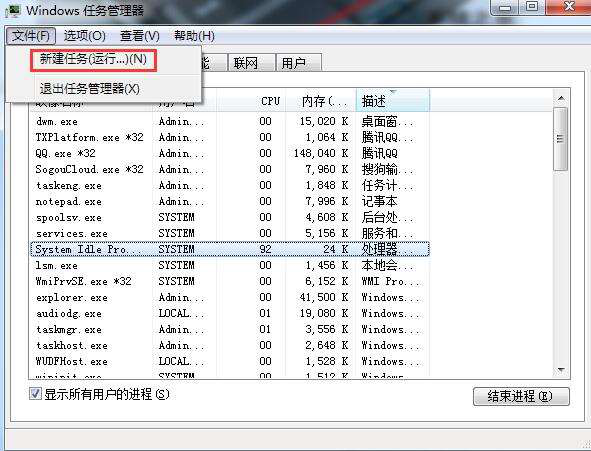Close the Task Manager window
The image size is (591, 451).
tap(568, 7)
